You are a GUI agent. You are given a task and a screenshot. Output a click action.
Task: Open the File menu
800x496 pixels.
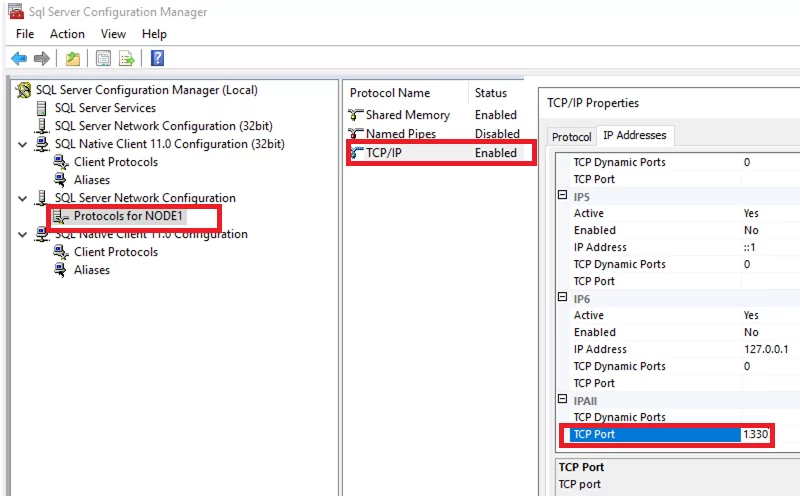pos(25,34)
